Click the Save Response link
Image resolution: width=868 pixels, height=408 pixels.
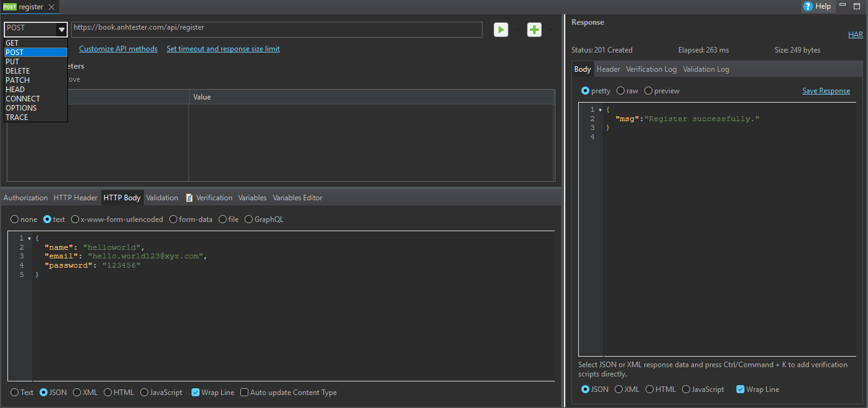click(826, 91)
